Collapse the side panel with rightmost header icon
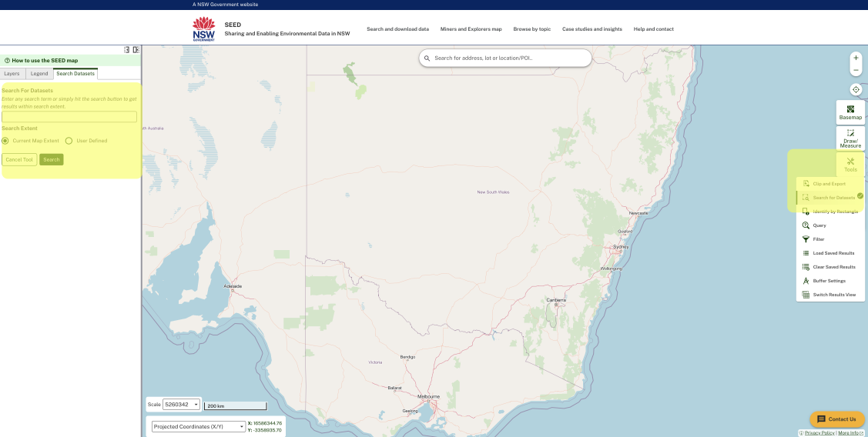Screen dimensions: 868x437 pos(136,50)
